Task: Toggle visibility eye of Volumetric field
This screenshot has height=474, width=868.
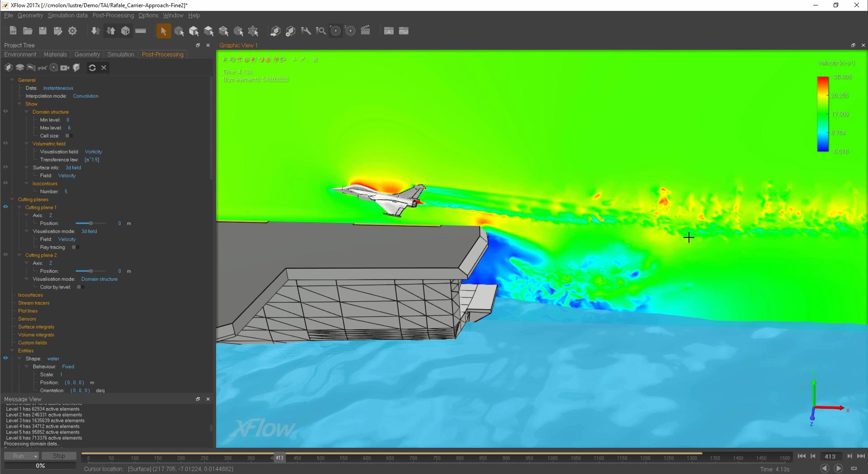Action: 6,143
